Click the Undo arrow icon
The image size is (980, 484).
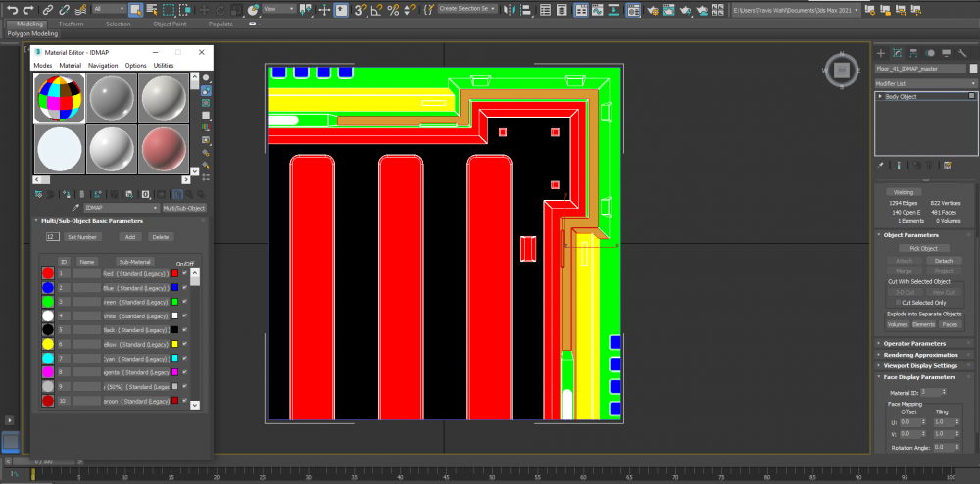point(13,10)
